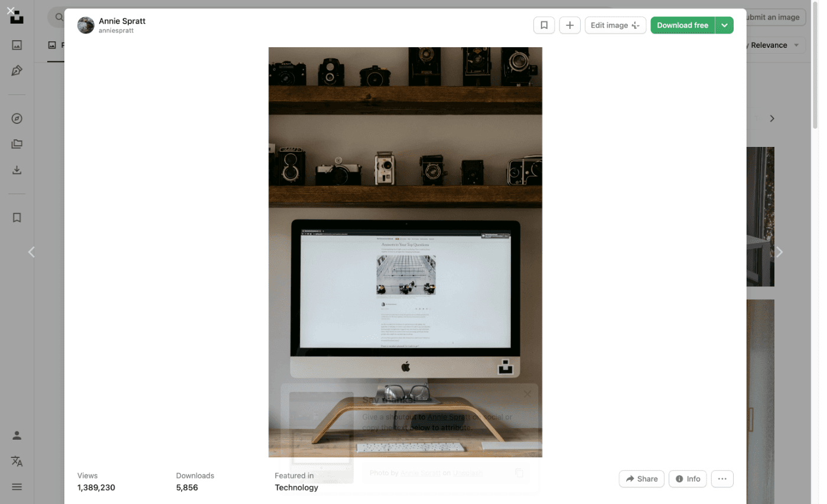Viewport: 827px width, 504px height.
Task: Bookmark this photo
Action: coord(544,25)
